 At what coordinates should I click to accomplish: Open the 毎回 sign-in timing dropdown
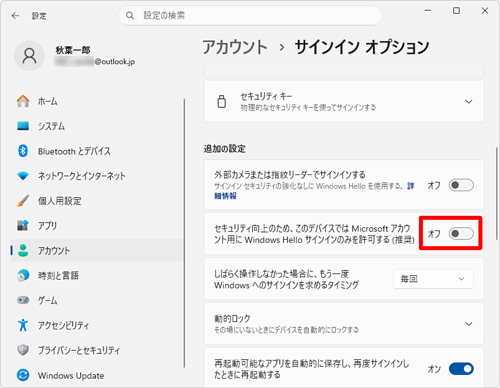coord(433,279)
